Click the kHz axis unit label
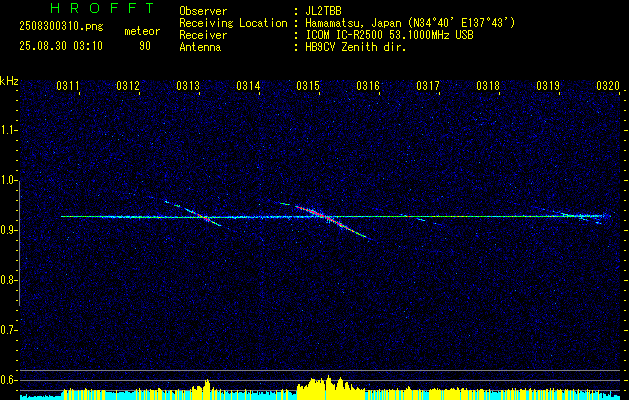629x400 pixels. coord(9,81)
